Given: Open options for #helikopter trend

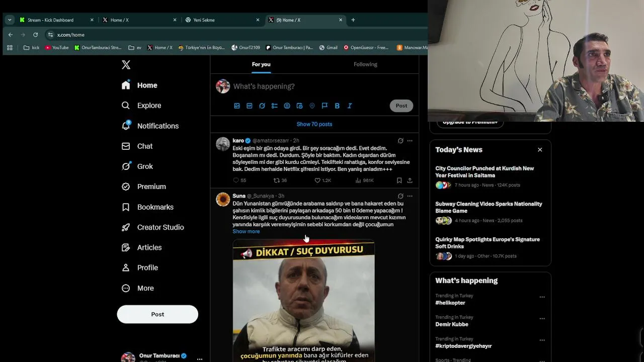Looking at the screenshot, I should click(x=542, y=297).
